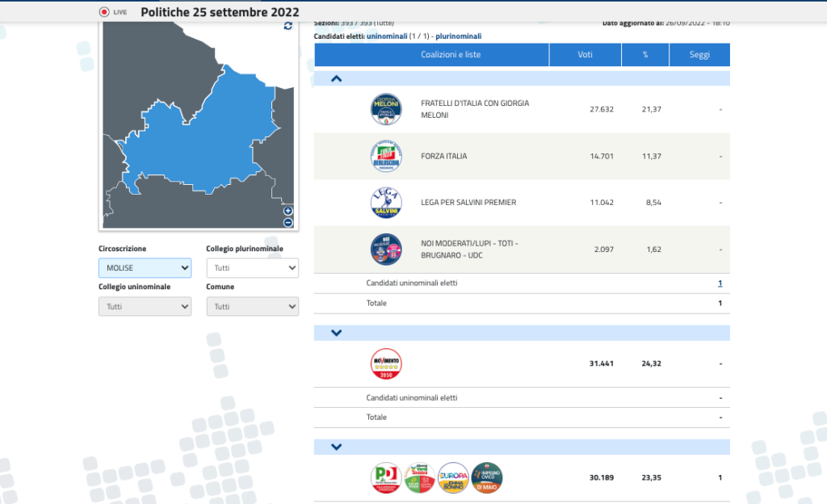Select the LEGA PER SALVINI PREMIER name
The width and height of the screenshot is (827, 504).
point(468,203)
